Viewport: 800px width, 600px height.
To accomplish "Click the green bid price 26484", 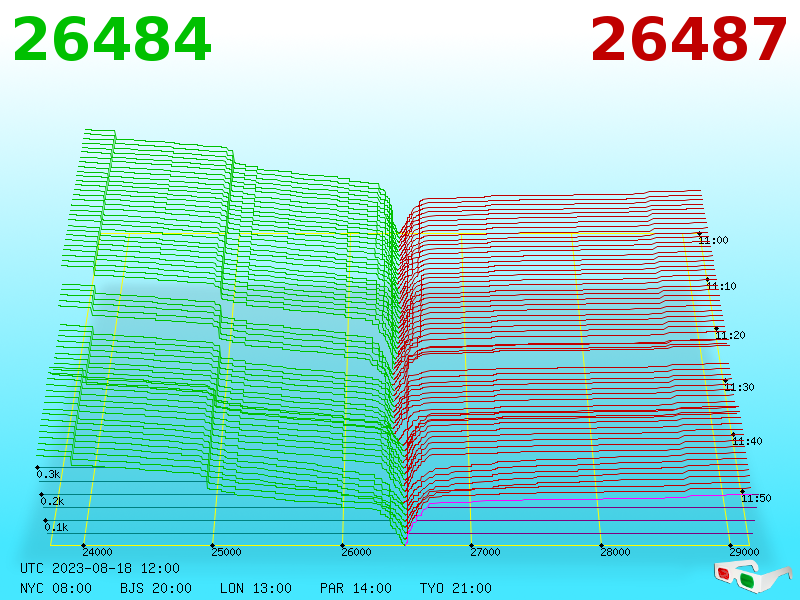I will click(x=112, y=40).
